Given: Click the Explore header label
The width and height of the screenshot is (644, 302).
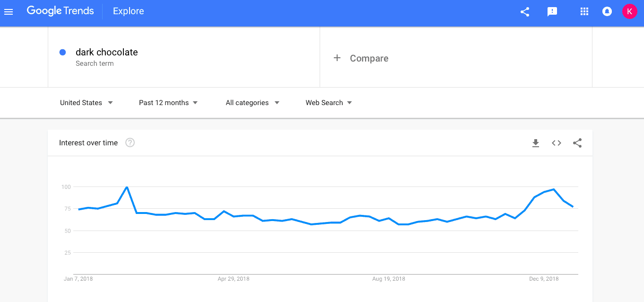Looking at the screenshot, I should tap(129, 11).
